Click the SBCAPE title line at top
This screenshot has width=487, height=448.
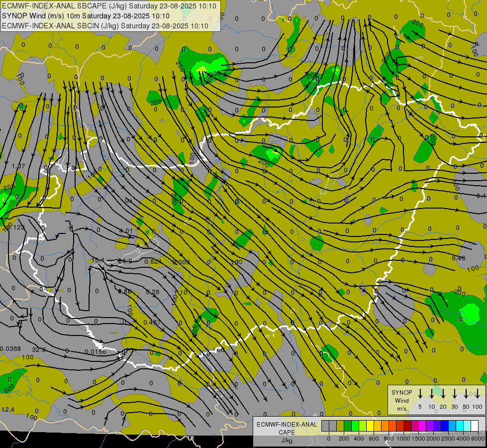(x=109, y=6)
